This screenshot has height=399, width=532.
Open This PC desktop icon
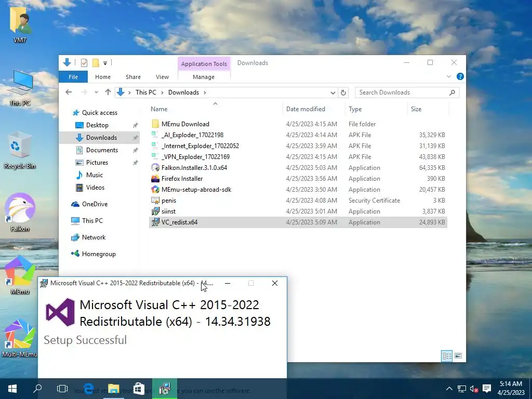click(x=20, y=87)
